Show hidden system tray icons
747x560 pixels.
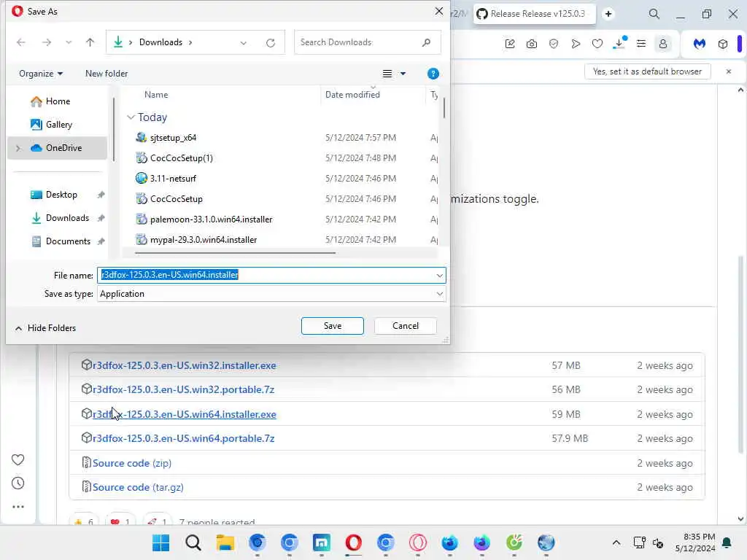616,542
